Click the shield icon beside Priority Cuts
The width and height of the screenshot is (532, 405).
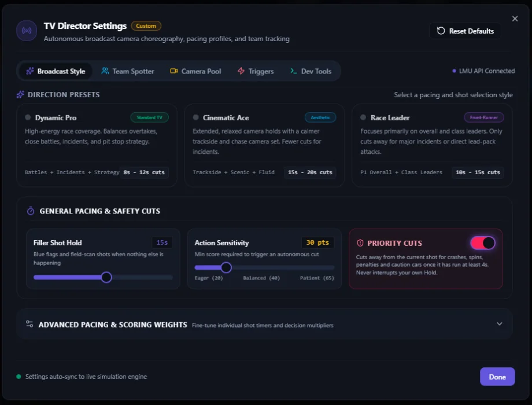point(360,243)
